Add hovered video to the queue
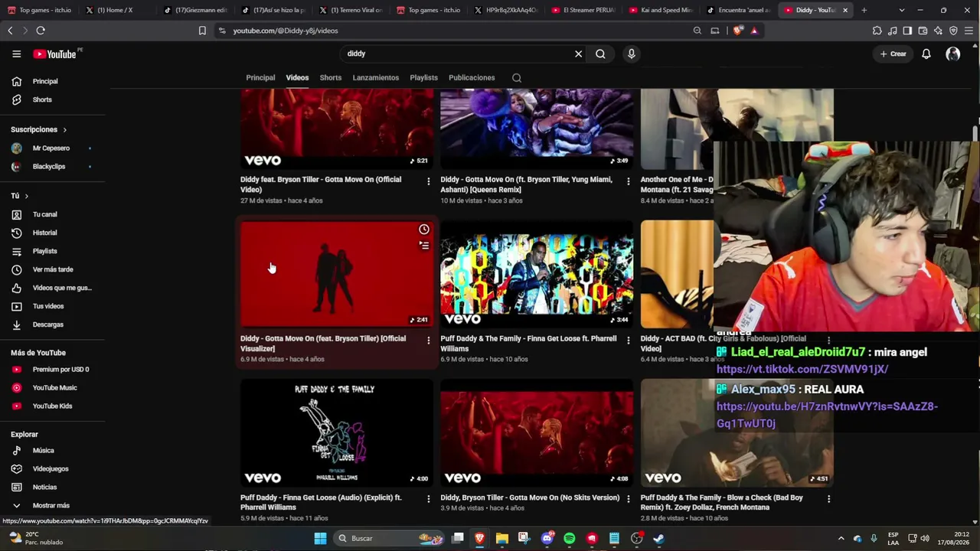The image size is (980, 551). click(424, 245)
